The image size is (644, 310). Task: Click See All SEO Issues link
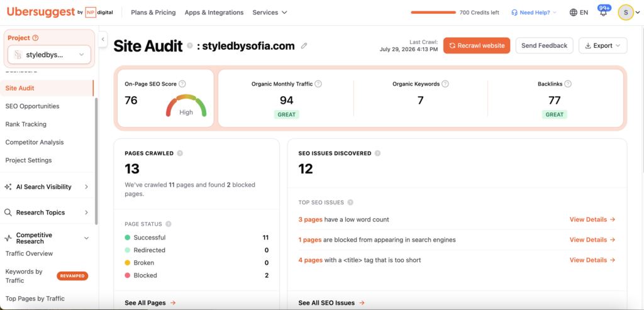331,302
